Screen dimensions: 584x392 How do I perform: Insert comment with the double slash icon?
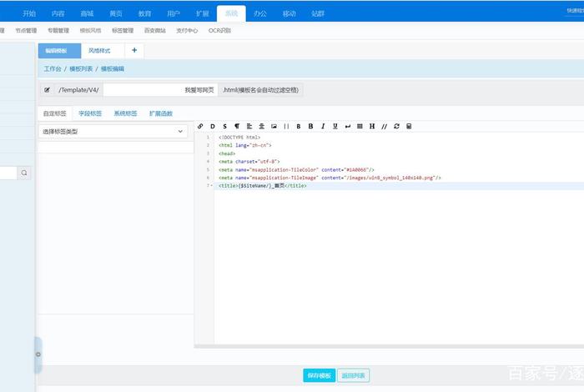pyautogui.click(x=385, y=126)
